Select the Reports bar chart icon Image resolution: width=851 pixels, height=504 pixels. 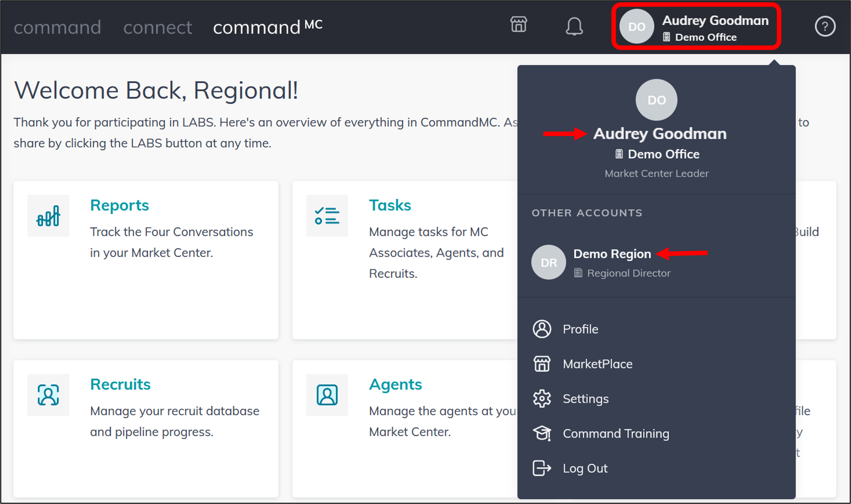coord(48,216)
